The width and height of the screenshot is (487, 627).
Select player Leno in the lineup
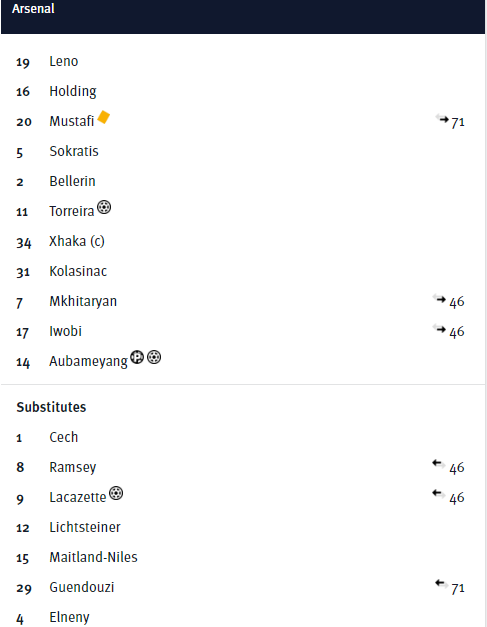click(64, 62)
